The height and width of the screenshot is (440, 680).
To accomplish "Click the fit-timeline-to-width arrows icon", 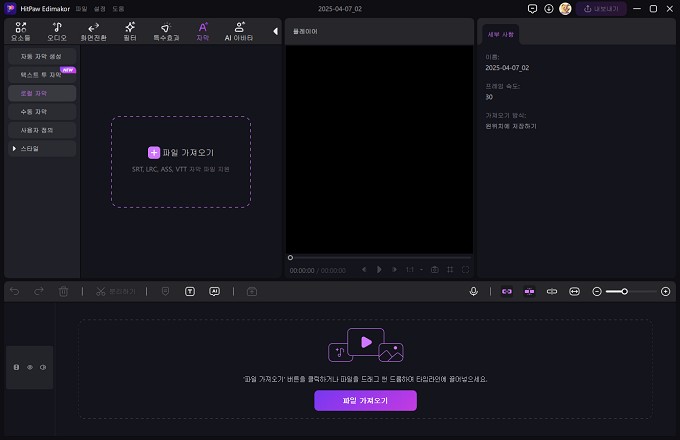I will [x=574, y=291].
